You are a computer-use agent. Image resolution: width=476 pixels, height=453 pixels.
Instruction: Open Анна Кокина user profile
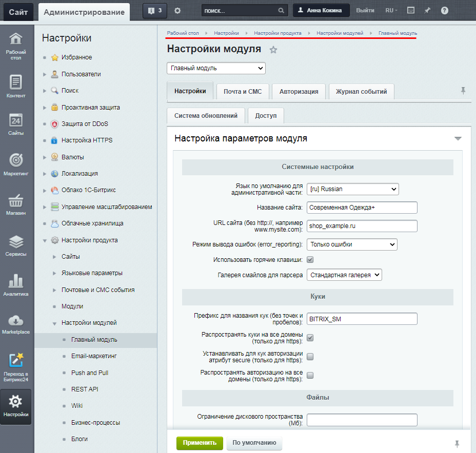click(x=321, y=10)
